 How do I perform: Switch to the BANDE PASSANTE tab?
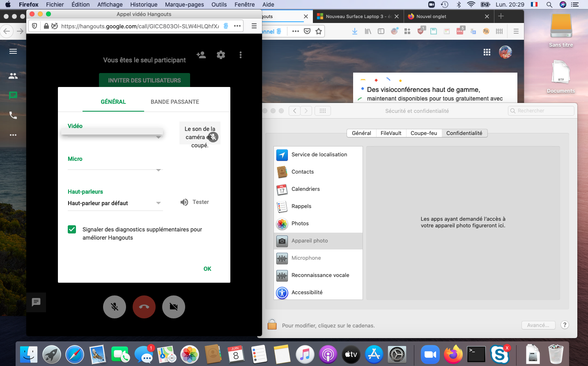point(175,102)
